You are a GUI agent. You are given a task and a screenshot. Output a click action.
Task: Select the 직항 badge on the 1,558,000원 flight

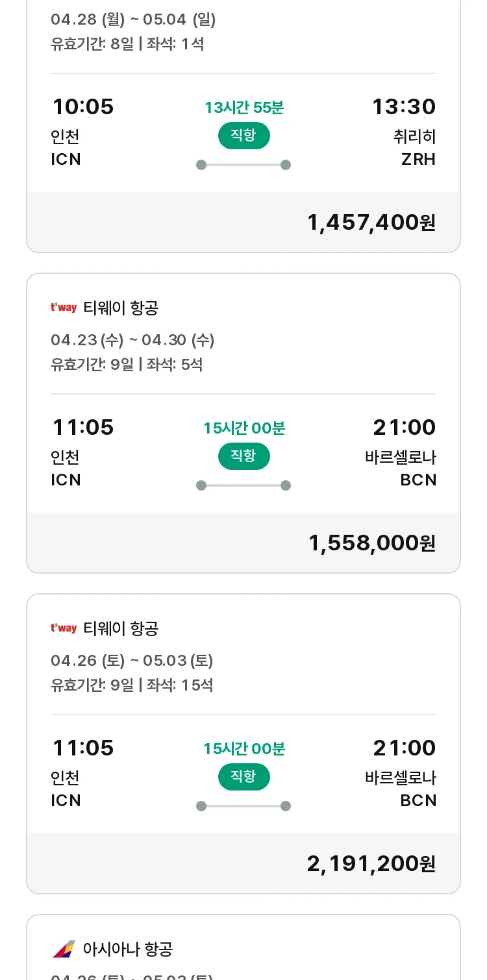coord(243,456)
